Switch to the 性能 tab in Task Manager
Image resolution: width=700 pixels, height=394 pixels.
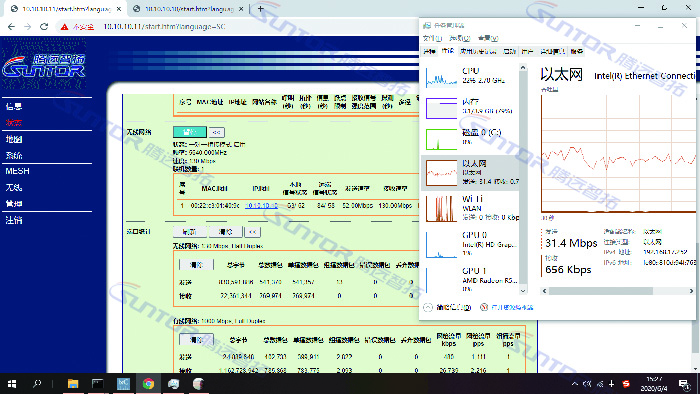click(x=448, y=51)
